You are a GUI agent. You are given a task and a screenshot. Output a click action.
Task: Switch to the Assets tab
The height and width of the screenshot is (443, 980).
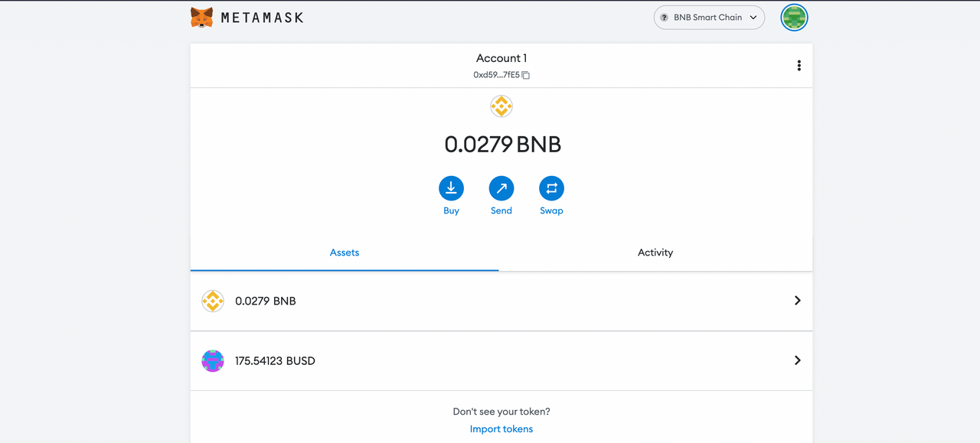pyautogui.click(x=345, y=252)
